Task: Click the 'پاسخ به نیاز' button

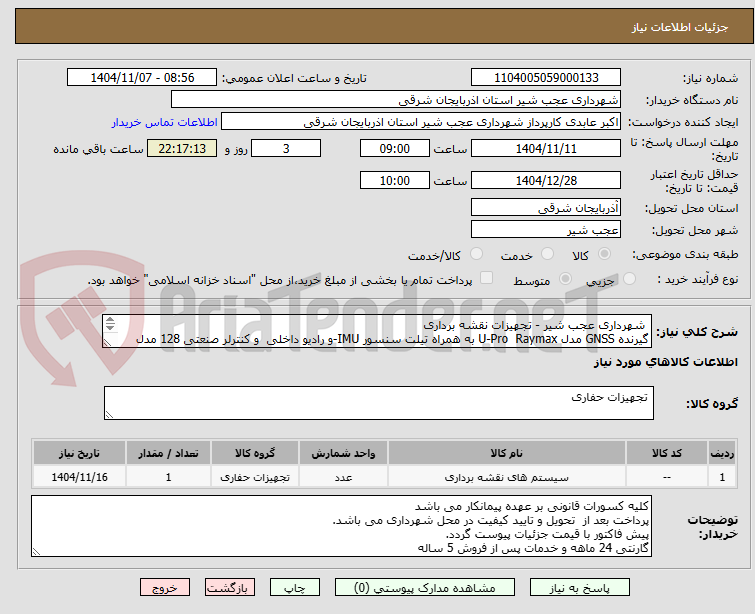Action: pos(579,588)
